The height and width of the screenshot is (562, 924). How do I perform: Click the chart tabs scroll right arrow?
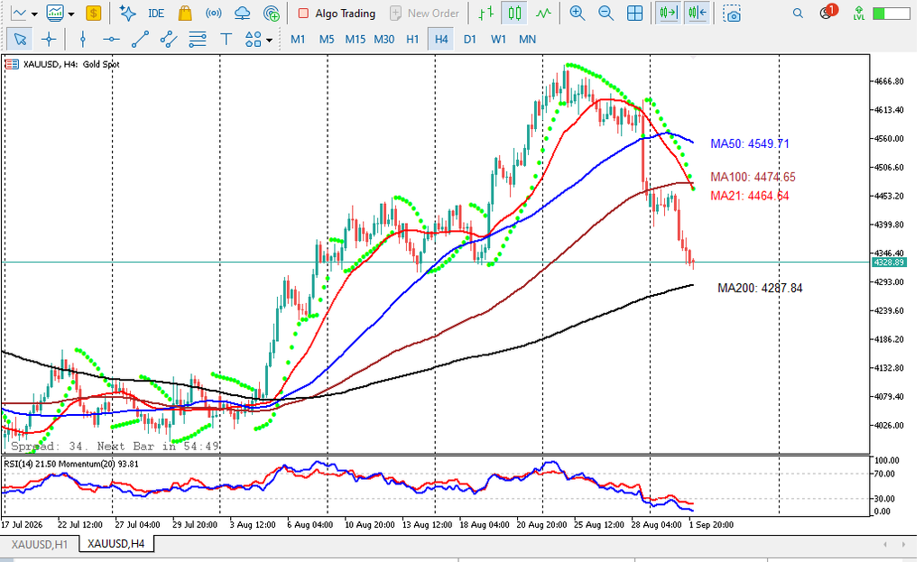coord(902,544)
